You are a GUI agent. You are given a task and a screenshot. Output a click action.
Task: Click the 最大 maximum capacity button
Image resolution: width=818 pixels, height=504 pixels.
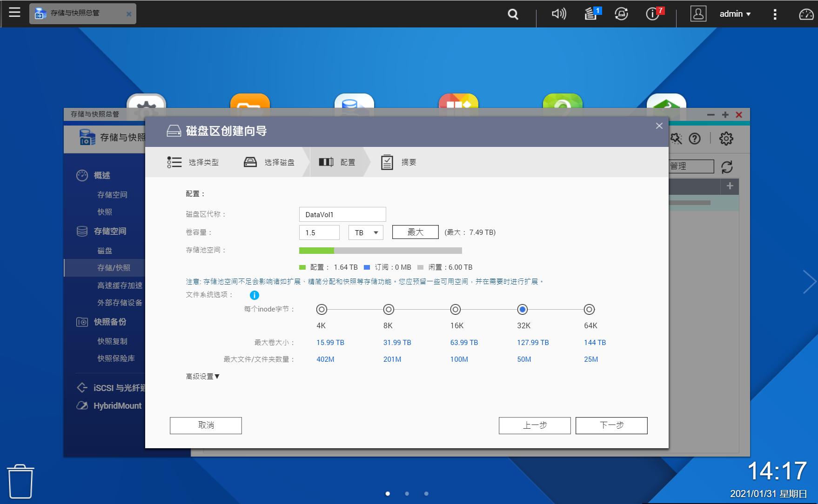[x=415, y=232]
